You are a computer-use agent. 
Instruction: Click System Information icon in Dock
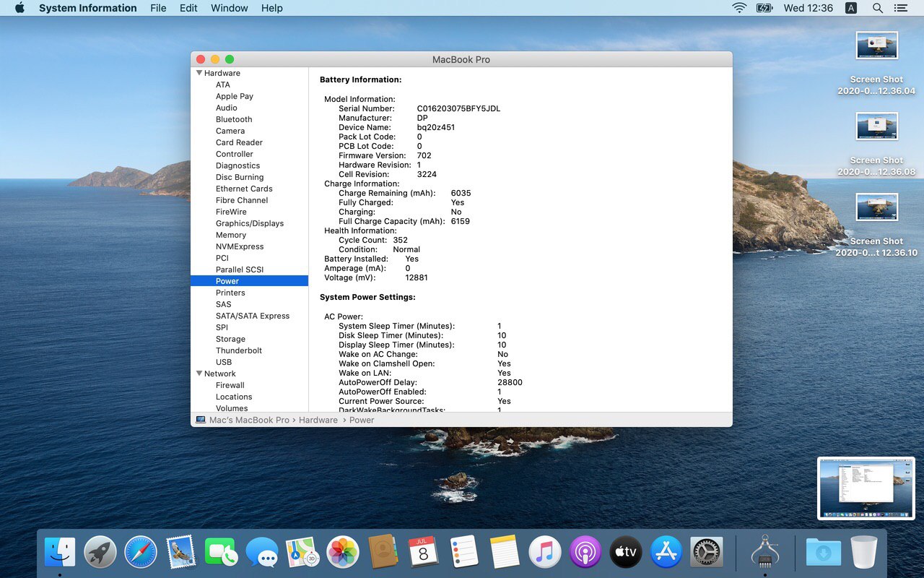(x=765, y=553)
